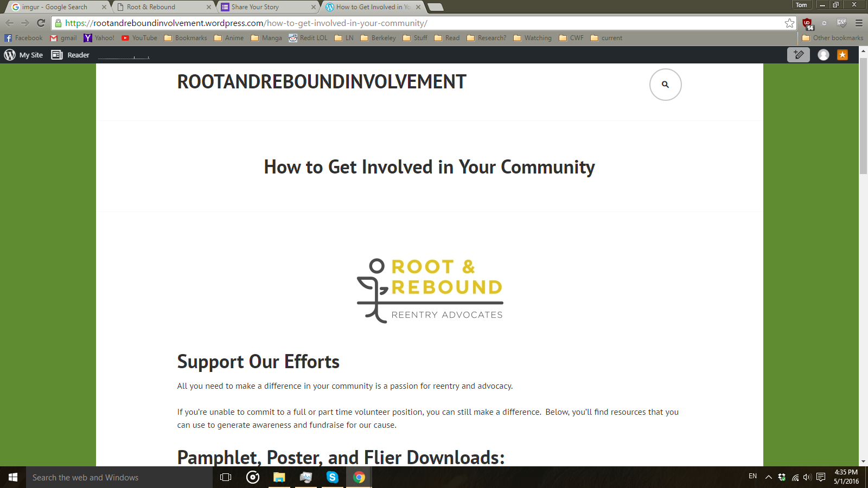The height and width of the screenshot is (488, 868).
Task: Click the site search magnifier button
Action: [666, 85]
